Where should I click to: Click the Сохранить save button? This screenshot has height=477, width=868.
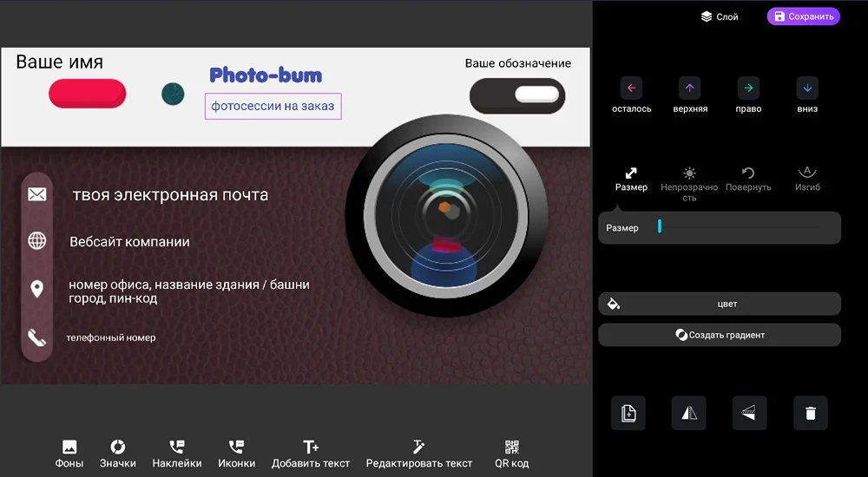coord(803,16)
